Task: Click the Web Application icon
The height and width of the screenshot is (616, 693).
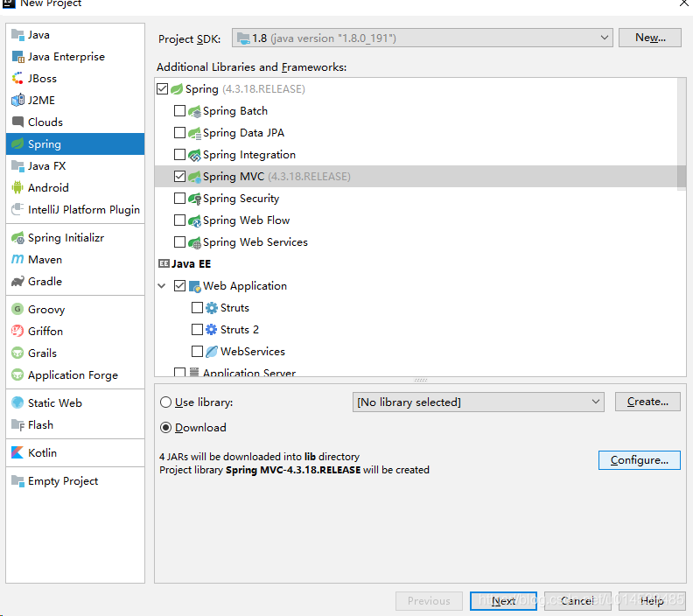Action: (195, 286)
